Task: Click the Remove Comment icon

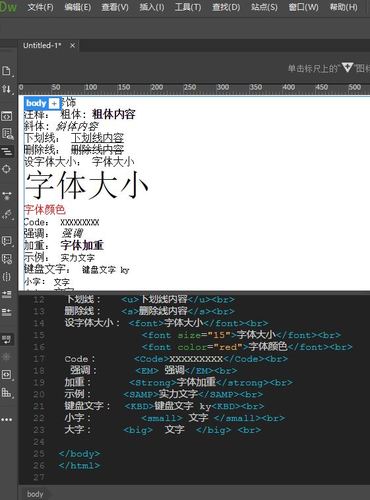Action: 6,259
